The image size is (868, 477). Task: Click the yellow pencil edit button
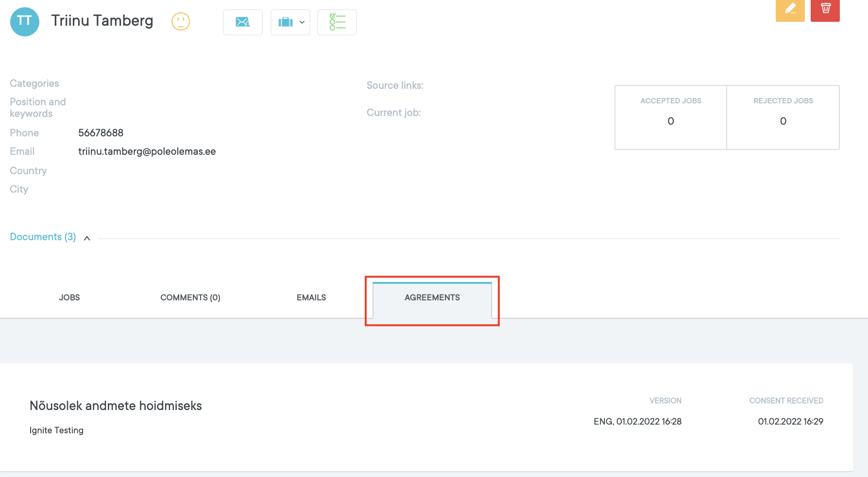click(x=790, y=10)
